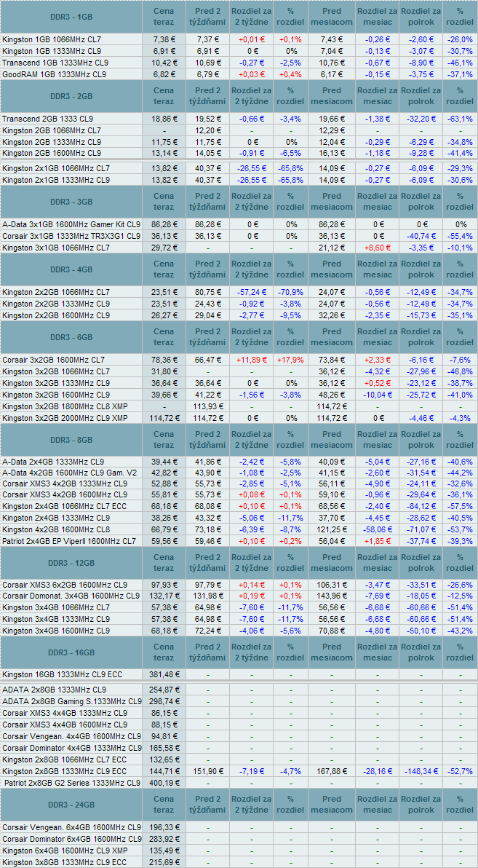Click Cena teraz header in DDR3 - 1GB section
This screenshot has width=478, height=868.
pos(164,17)
